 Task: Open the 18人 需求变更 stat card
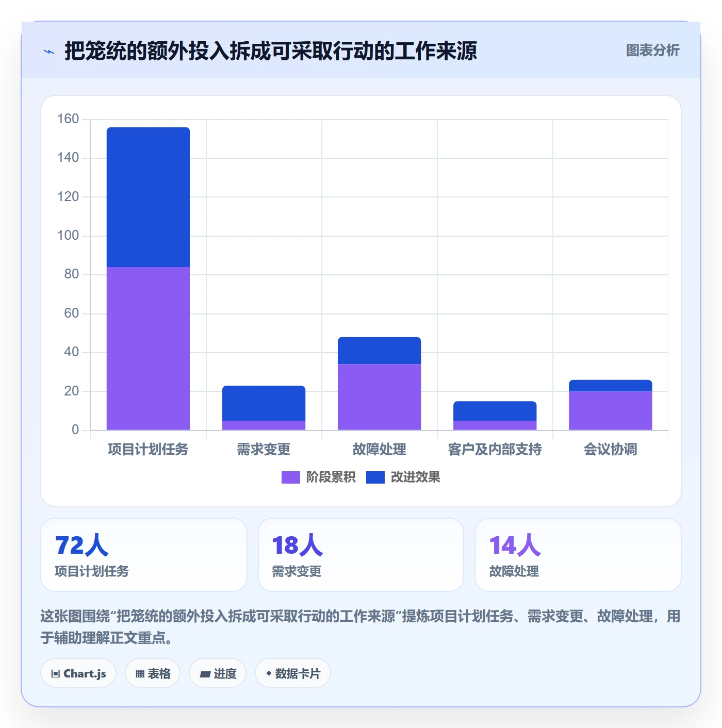click(361, 555)
